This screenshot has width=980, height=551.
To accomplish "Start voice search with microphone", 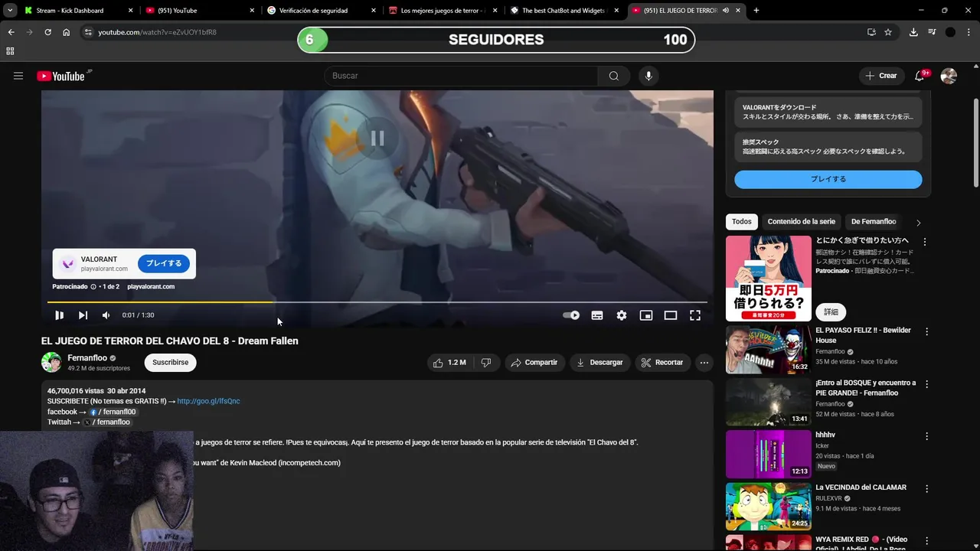I will tap(648, 76).
